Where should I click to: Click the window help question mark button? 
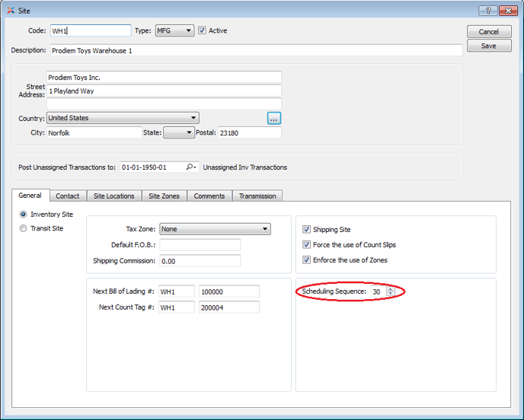tap(488, 10)
